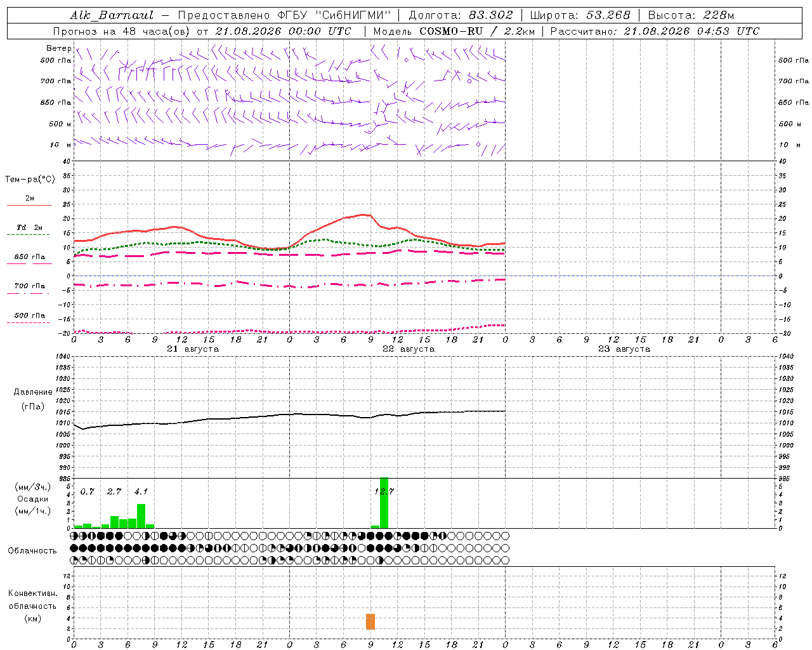The height and width of the screenshot is (650, 812).
Task: Click the 23 августа date label
Action: [x=624, y=349]
